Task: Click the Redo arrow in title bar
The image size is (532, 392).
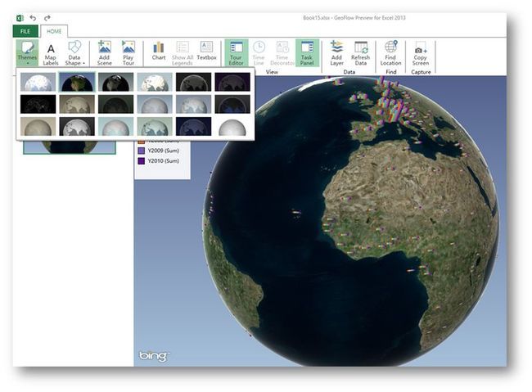Action: 47,18
